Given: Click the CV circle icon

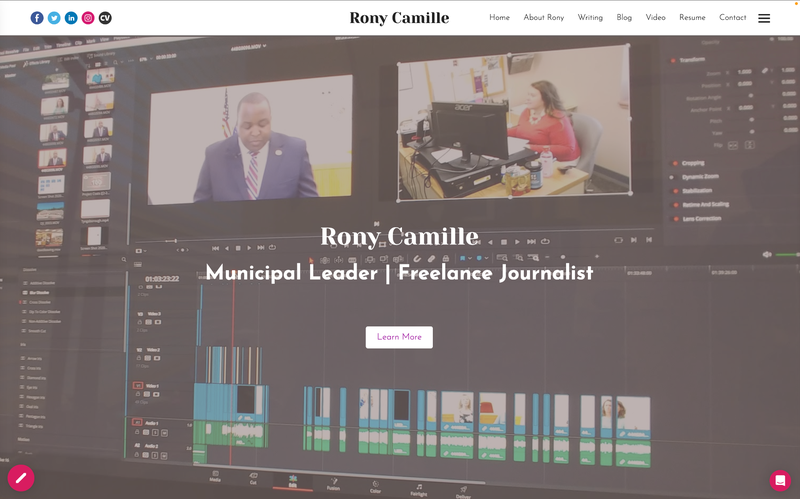Looking at the screenshot, I should (x=105, y=18).
